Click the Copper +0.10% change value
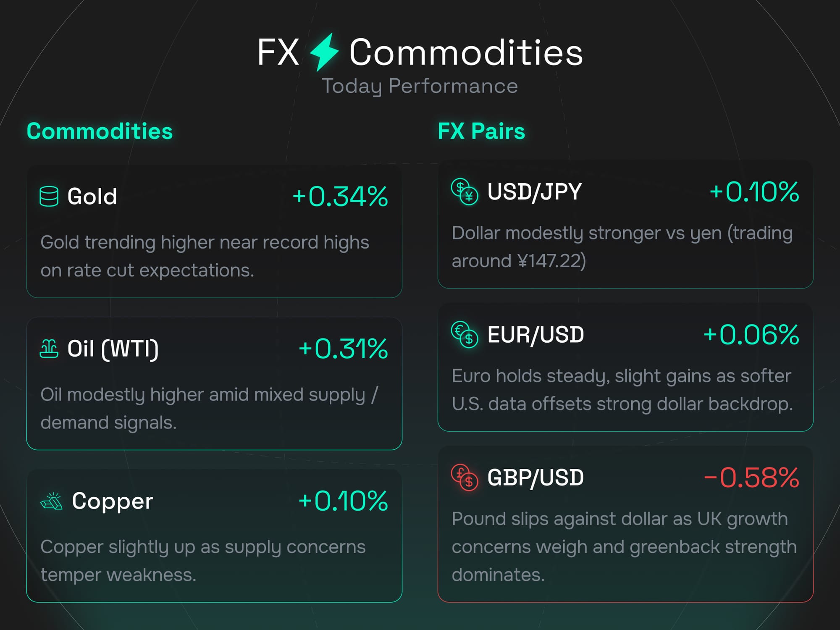Viewport: 840px width, 630px height. [343, 501]
